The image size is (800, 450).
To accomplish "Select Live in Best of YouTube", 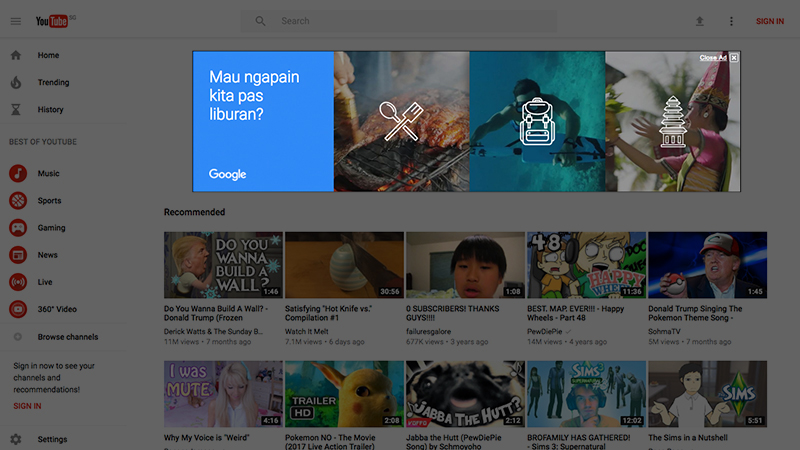I will pos(45,283).
